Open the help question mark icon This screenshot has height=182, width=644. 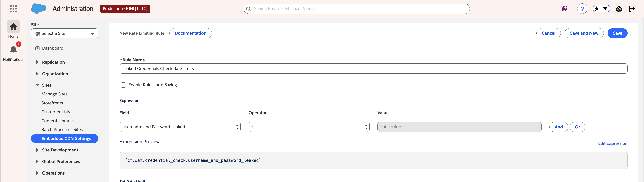pyautogui.click(x=582, y=9)
